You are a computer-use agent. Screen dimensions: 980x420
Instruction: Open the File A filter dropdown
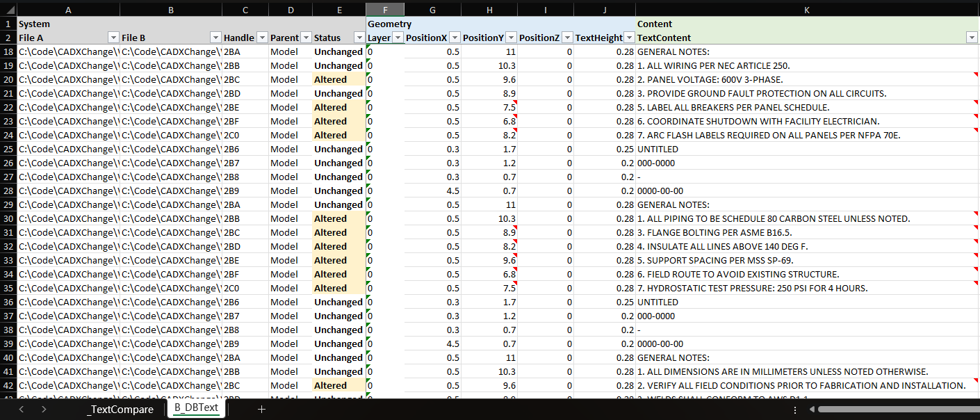113,38
